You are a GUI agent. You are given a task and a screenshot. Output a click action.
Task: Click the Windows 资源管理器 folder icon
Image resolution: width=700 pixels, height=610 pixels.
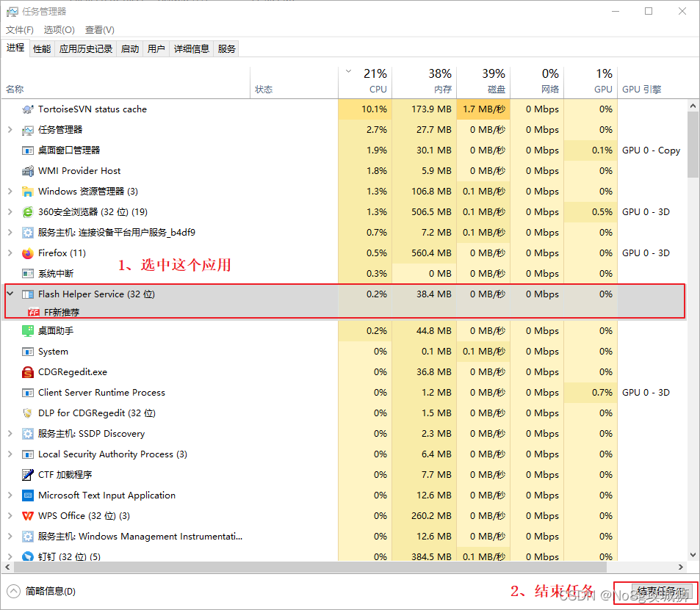[x=28, y=192]
